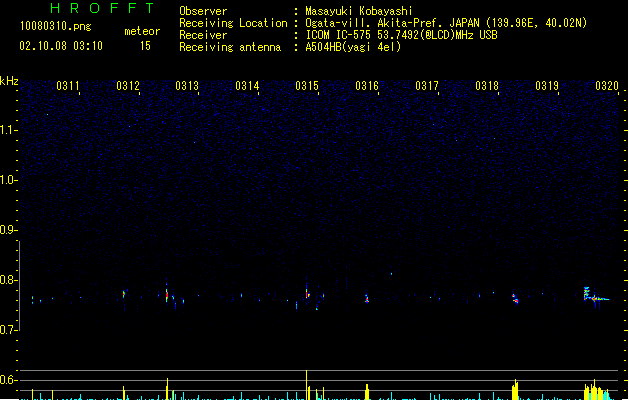Click the 0313 time marker

coord(187,86)
